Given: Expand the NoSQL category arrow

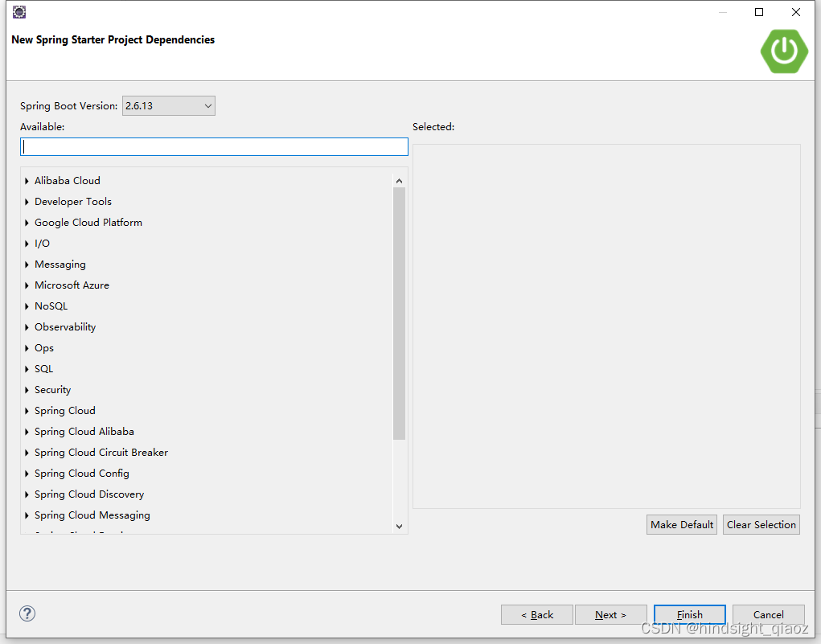Looking at the screenshot, I should tap(27, 306).
